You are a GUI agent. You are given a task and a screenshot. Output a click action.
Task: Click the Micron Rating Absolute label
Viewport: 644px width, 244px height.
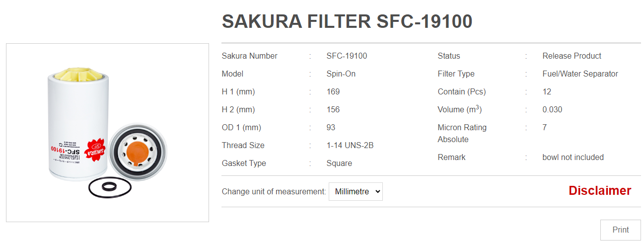click(x=462, y=134)
